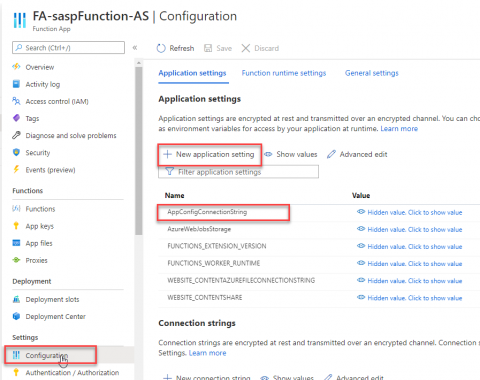This screenshot has height=380, width=480.
Task: Switch to Application settings tab
Action: pyautogui.click(x=192, y=73)
